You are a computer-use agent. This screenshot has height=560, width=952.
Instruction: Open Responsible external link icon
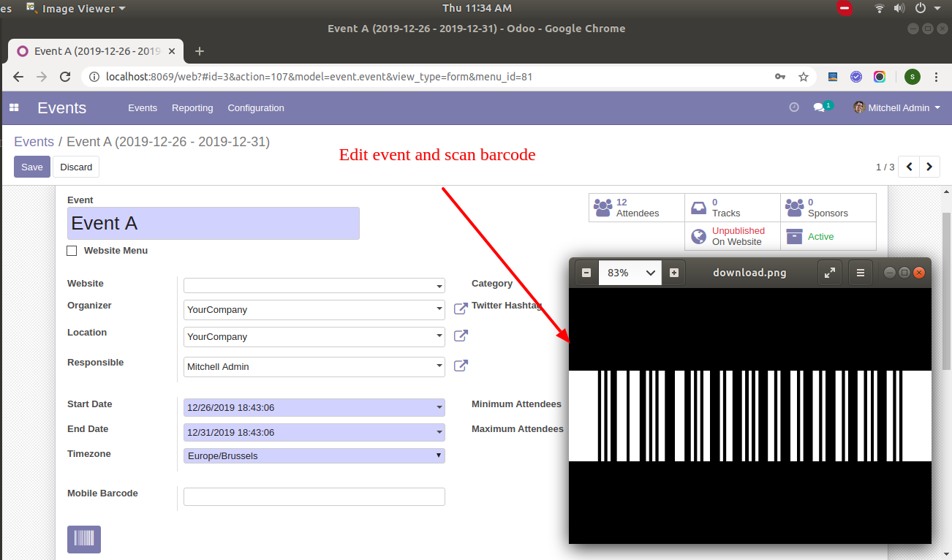click(x=461, y=366)
